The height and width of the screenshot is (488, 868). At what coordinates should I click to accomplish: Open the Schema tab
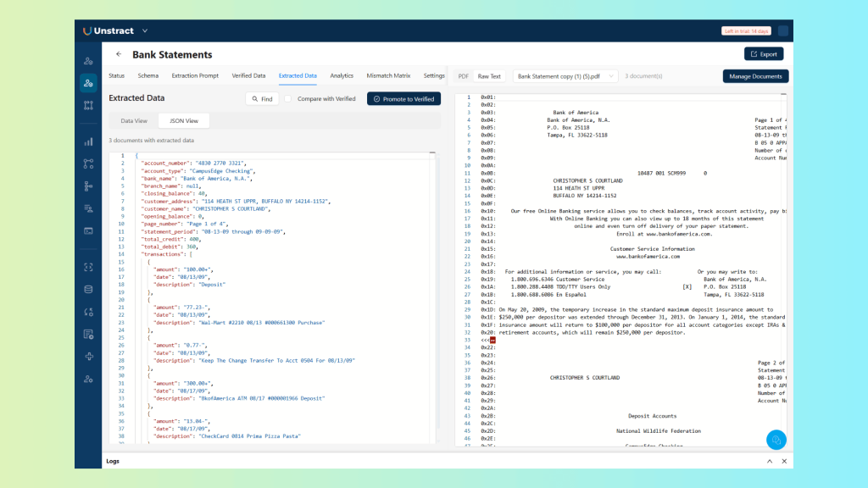147,75
